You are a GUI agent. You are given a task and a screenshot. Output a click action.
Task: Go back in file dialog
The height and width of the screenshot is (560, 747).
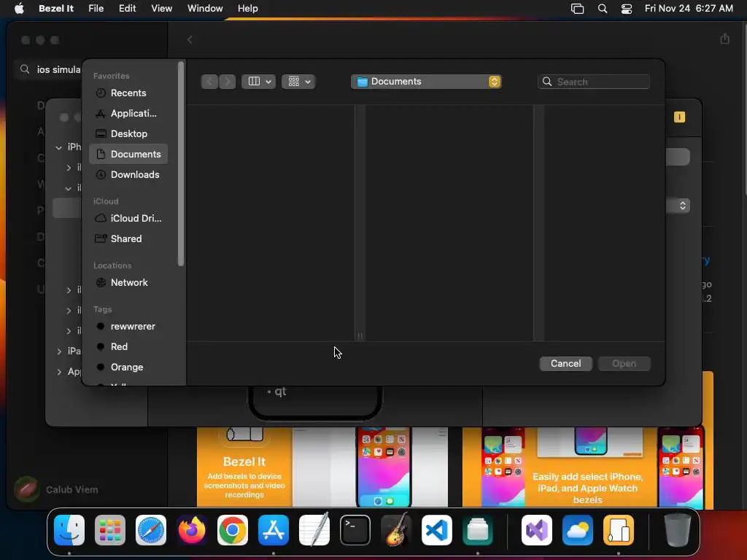click(209, 82)
